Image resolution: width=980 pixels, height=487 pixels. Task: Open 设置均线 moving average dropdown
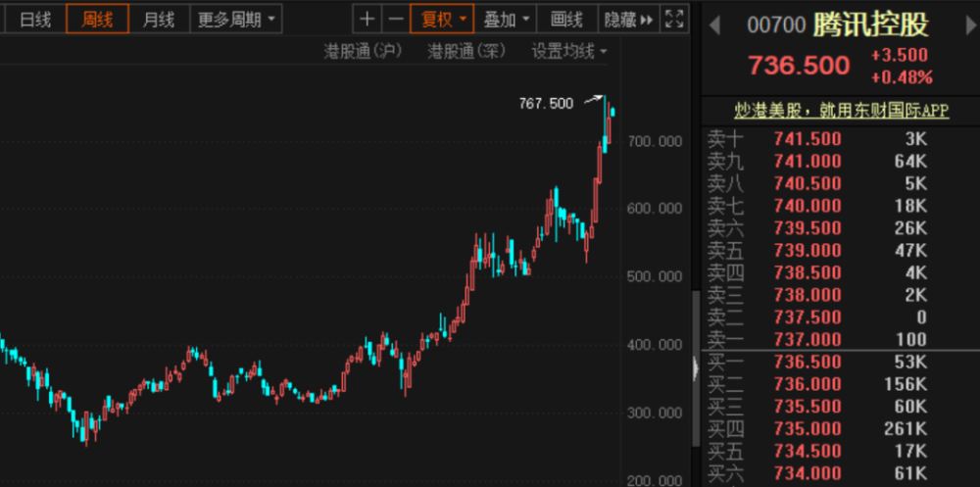568,51
